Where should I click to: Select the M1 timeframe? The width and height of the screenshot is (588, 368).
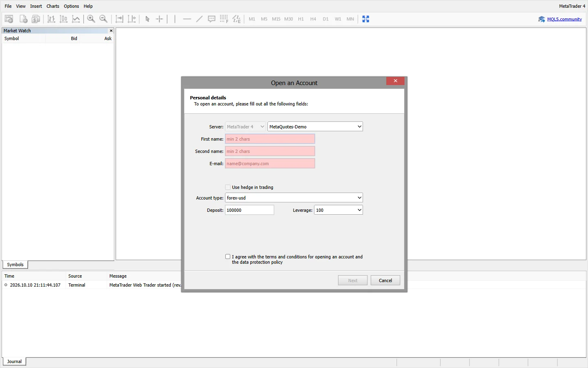click(252, 19)
